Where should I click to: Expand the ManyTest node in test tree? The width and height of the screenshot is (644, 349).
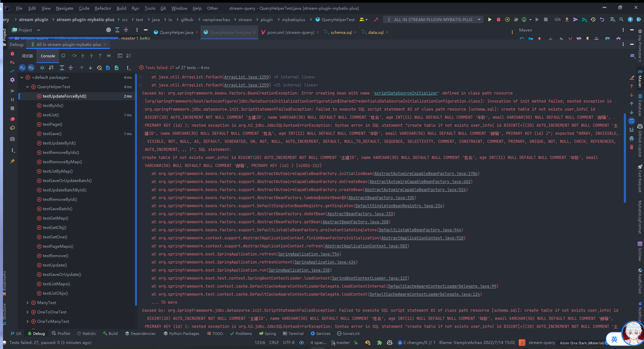27,303
